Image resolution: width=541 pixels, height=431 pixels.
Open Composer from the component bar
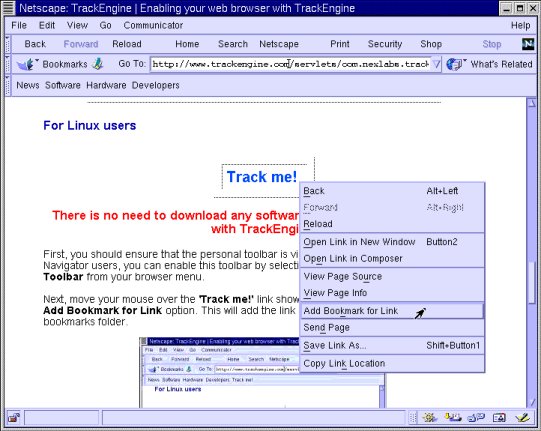point(523,418)
